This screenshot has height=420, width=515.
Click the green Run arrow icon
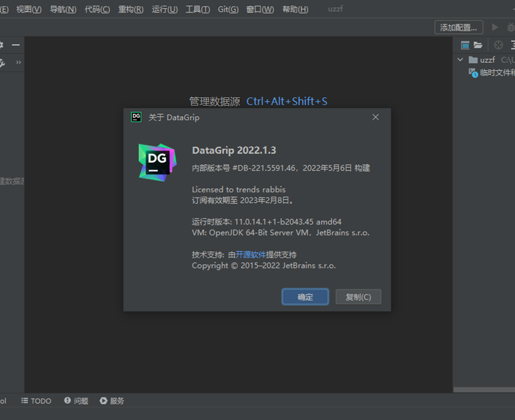(x=495, y=27)
